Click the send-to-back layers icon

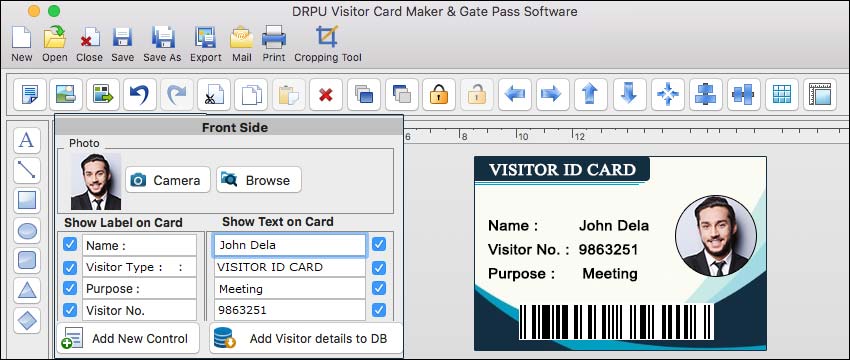401,95
